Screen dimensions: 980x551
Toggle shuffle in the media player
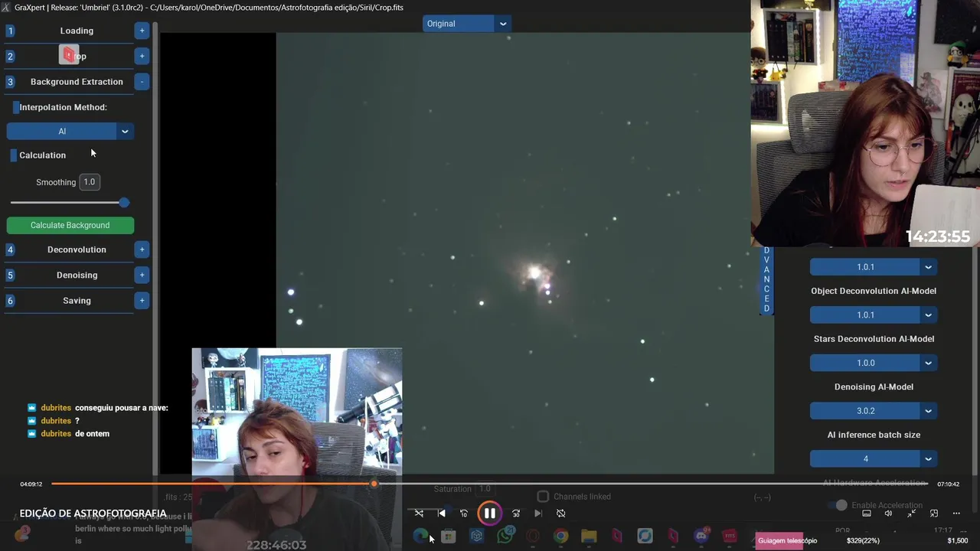[x=419, y=514]
